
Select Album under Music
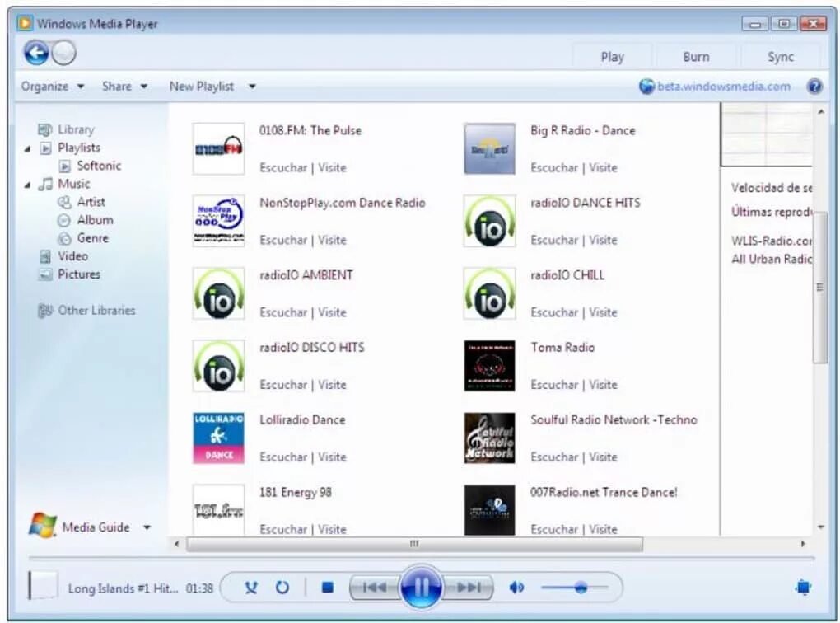coord(95,220)
